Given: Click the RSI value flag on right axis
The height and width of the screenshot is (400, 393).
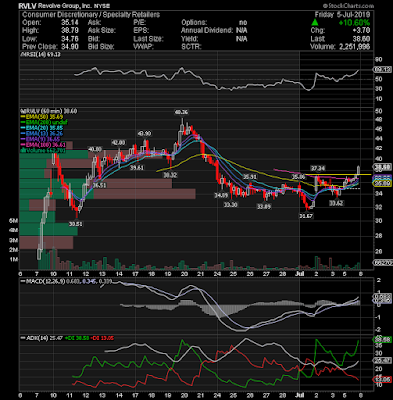Looking at the screenshot, I should coord(381,70).
